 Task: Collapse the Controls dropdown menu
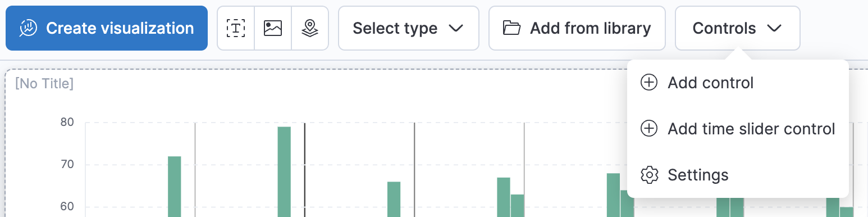click(738, 28)
